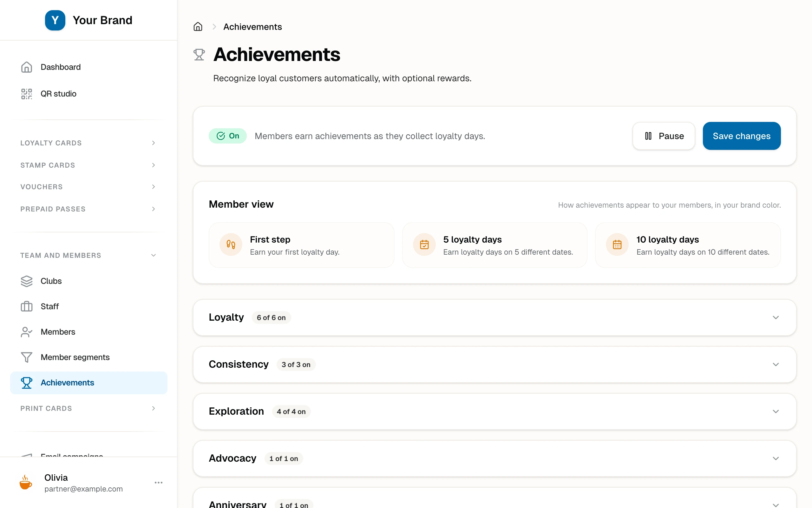
Task: Click the Member view heading
Action: 241,204
